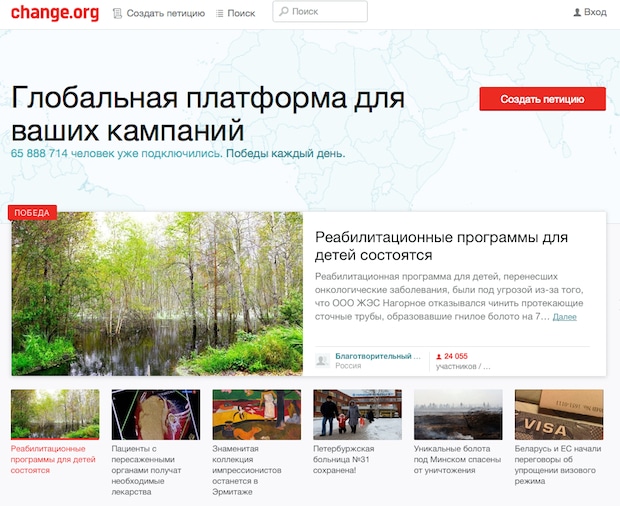Select the hospital №31 thumbnail
This screenshot has width=620, height=506.
(x=357, y=415)
